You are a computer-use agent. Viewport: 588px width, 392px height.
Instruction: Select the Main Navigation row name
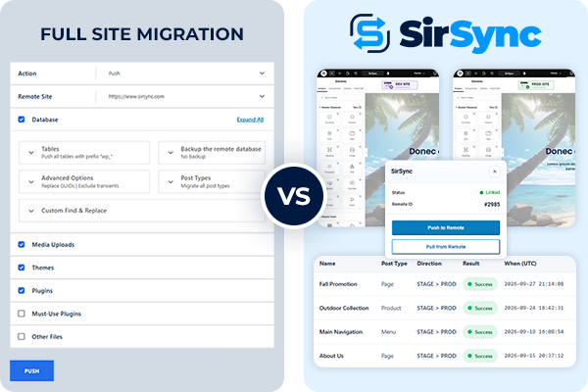click(341, 332)
